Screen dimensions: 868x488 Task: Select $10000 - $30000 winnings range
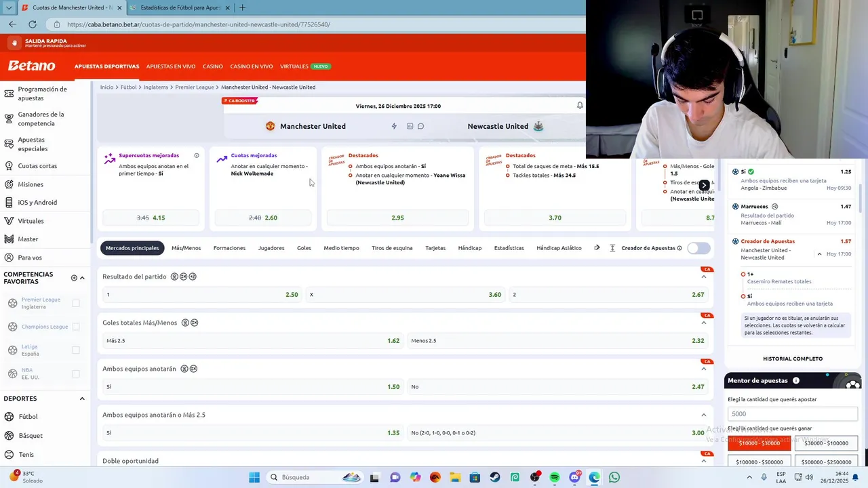[x=759, y=443]
